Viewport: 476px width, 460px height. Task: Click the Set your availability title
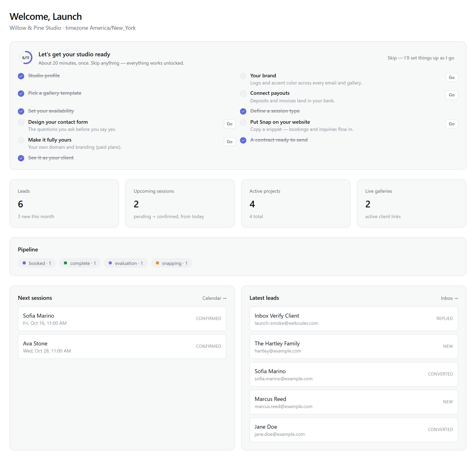coord(51,111)
